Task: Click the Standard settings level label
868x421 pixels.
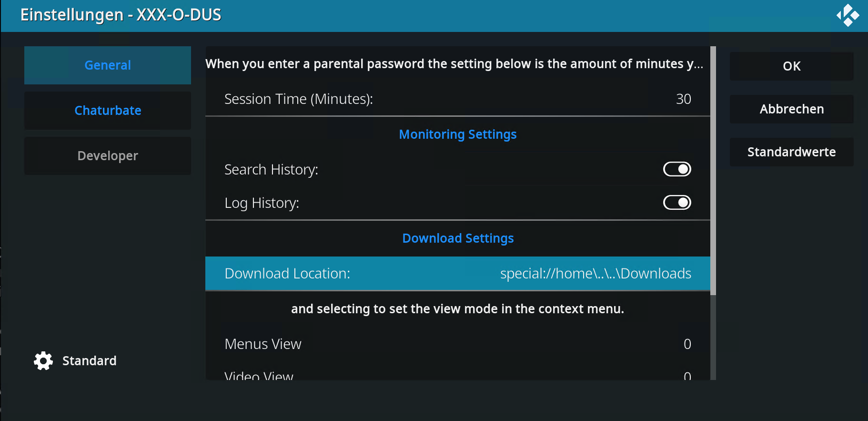Action: tap(90, 361)
